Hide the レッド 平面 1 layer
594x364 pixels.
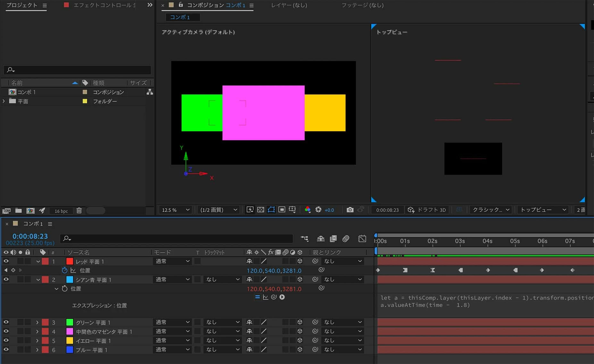tap(6, 261)
